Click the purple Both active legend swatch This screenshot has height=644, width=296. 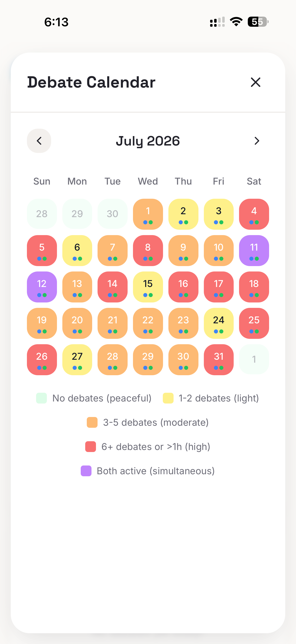[x=86, y=471]
